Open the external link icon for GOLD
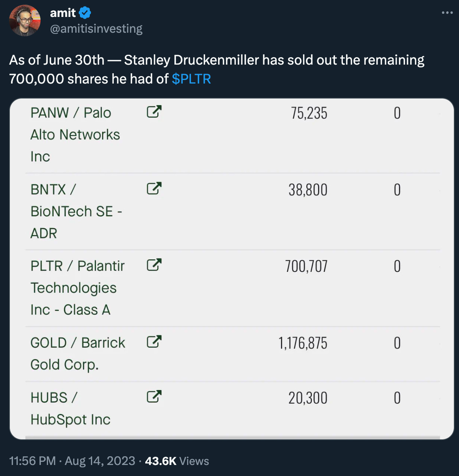Image resolution: width=459 pixels, height=476 pixels. click(154, 341)
